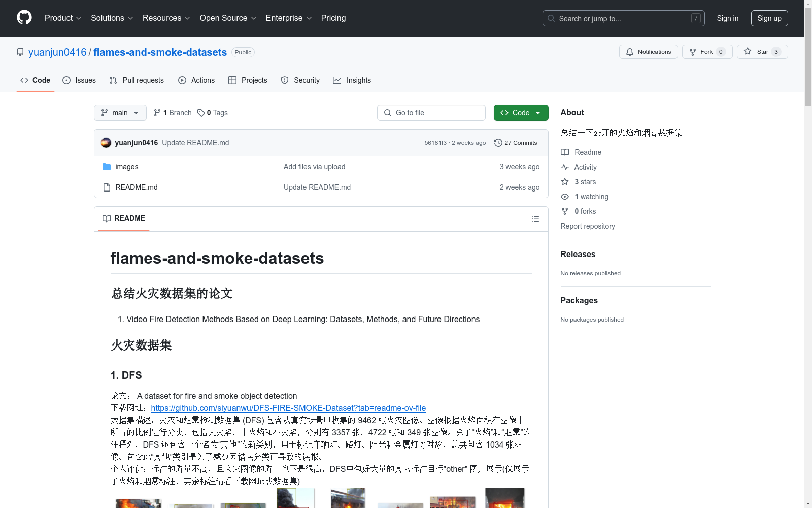Click the images folder icon
This screenshot has height=508, width=812.
107,167
